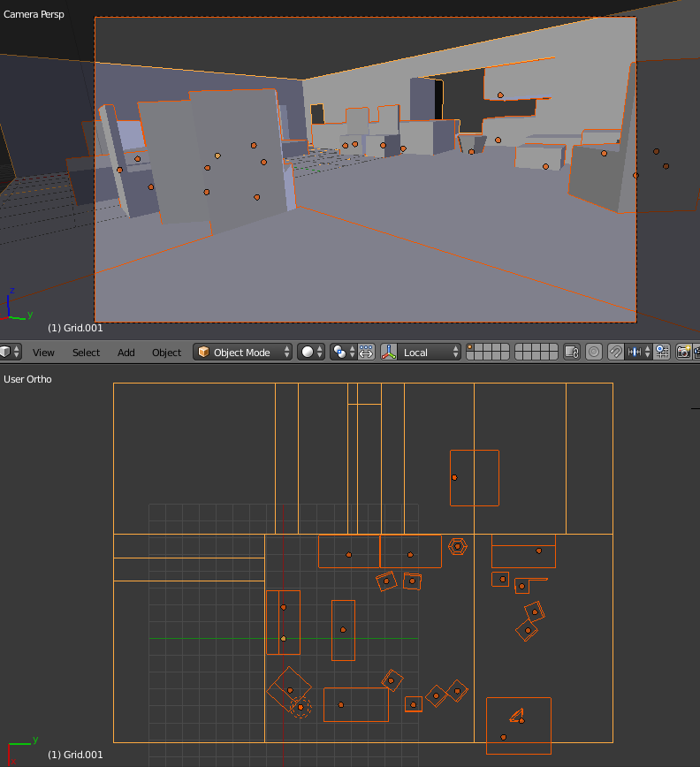The image size is (700, 767).
Task: Click the pivot point selector icon
Action: click(342, 353)
